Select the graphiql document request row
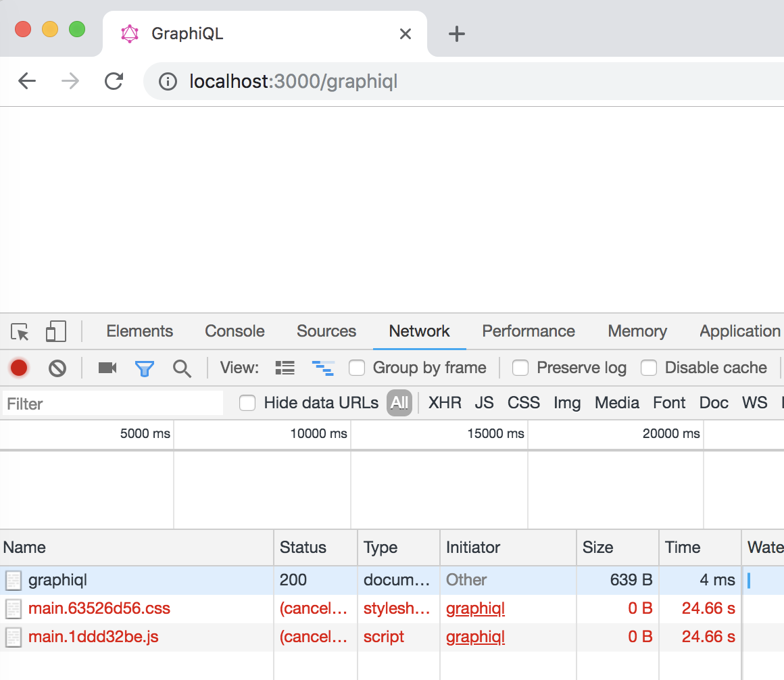Screen dimensions: 784x680 pos(392,580)
